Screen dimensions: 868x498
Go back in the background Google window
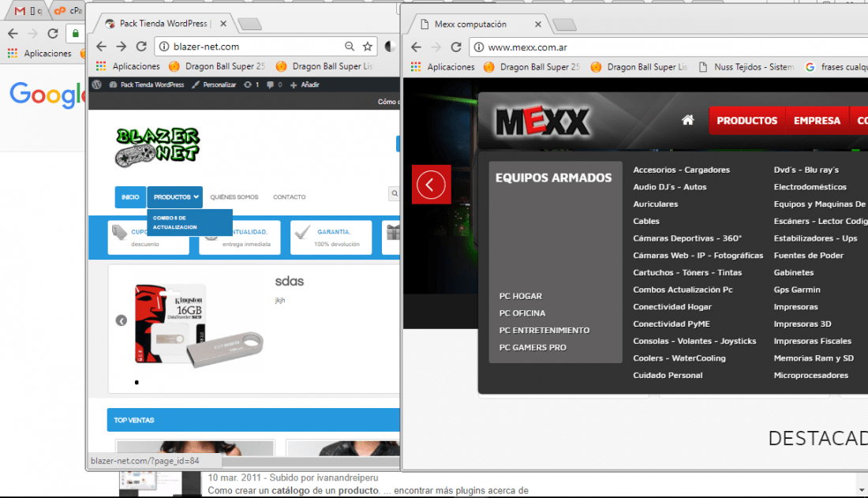[13, 33]
